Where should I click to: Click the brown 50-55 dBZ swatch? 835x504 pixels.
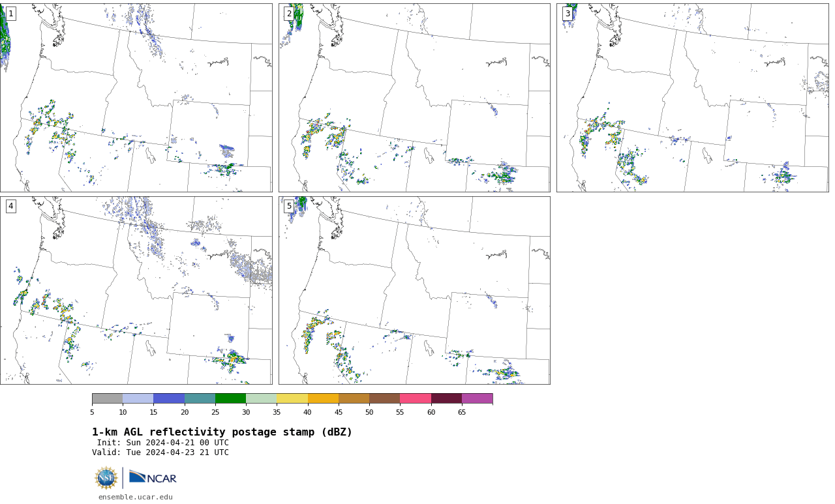click(385, 398)
